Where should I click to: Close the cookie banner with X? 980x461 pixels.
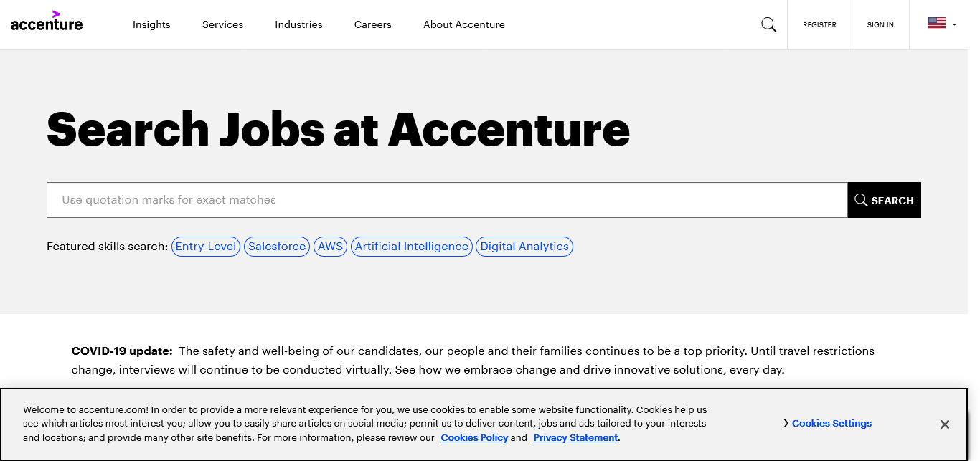(945, 424)
